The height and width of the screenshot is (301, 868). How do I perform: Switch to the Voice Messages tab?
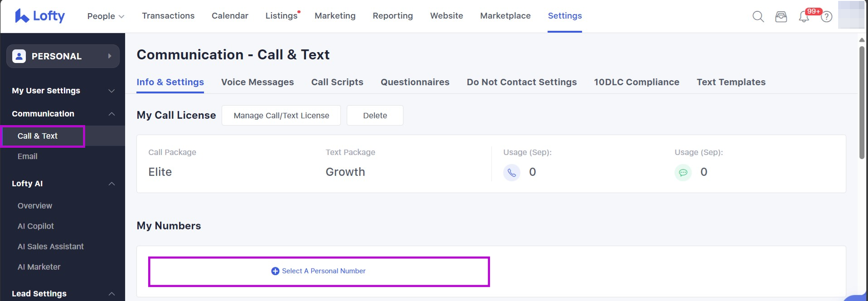pyautogui.click(x=257, y=82)
